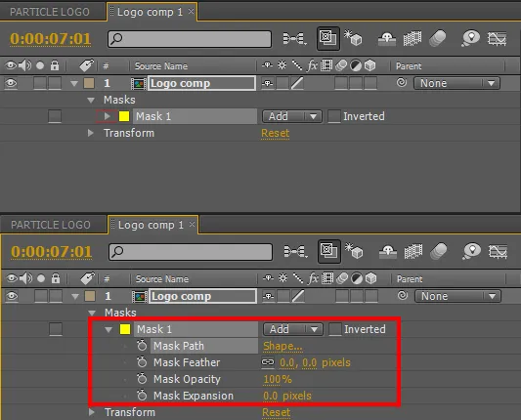Toggle the solo box of Logo comp, top panel
Viewport: 521px width, 420px height.
(40, 83)
